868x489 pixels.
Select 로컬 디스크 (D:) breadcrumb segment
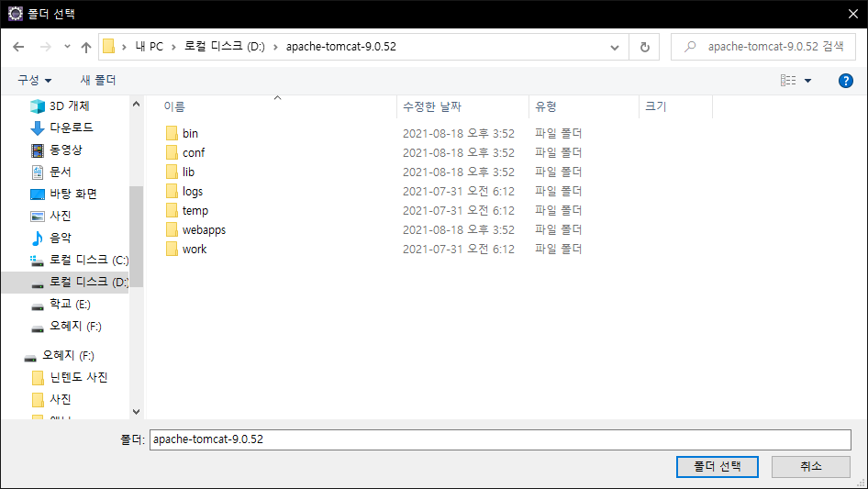click(224, 47)
